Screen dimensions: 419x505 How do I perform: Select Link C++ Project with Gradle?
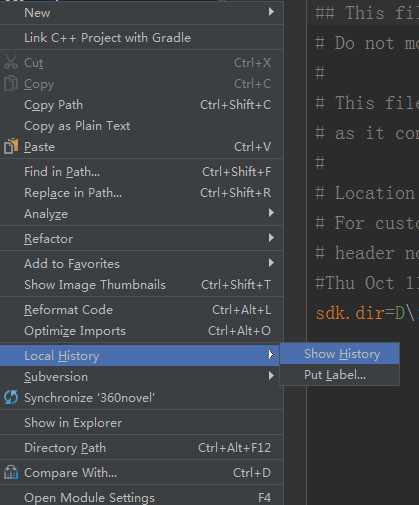coord(142,37)
